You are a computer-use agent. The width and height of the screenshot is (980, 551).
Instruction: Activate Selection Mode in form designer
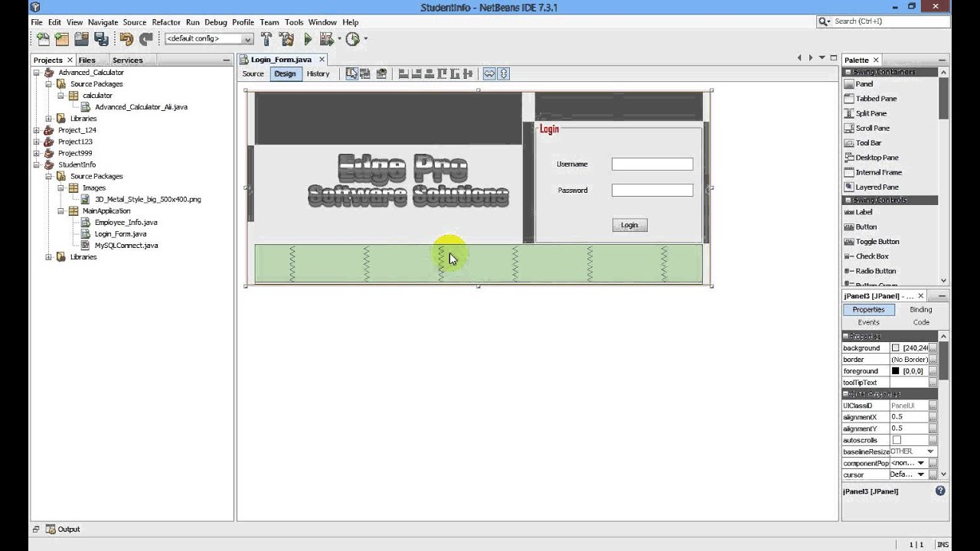coord(351,73)
